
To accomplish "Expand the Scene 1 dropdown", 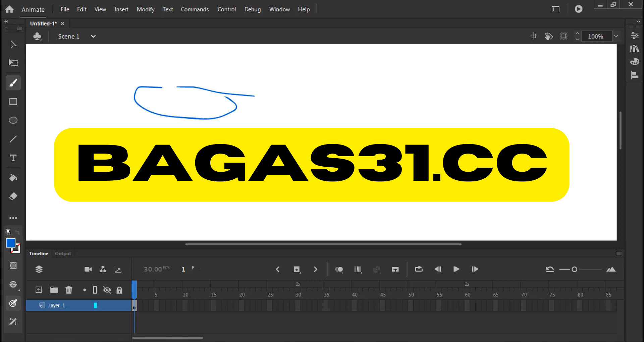I will tap(93, 36).
